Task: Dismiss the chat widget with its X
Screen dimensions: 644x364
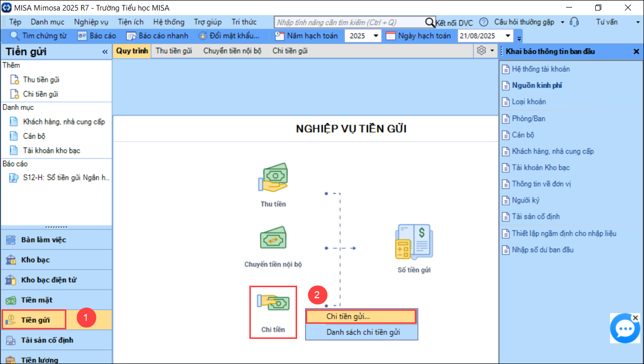Action: coord(635,318)
